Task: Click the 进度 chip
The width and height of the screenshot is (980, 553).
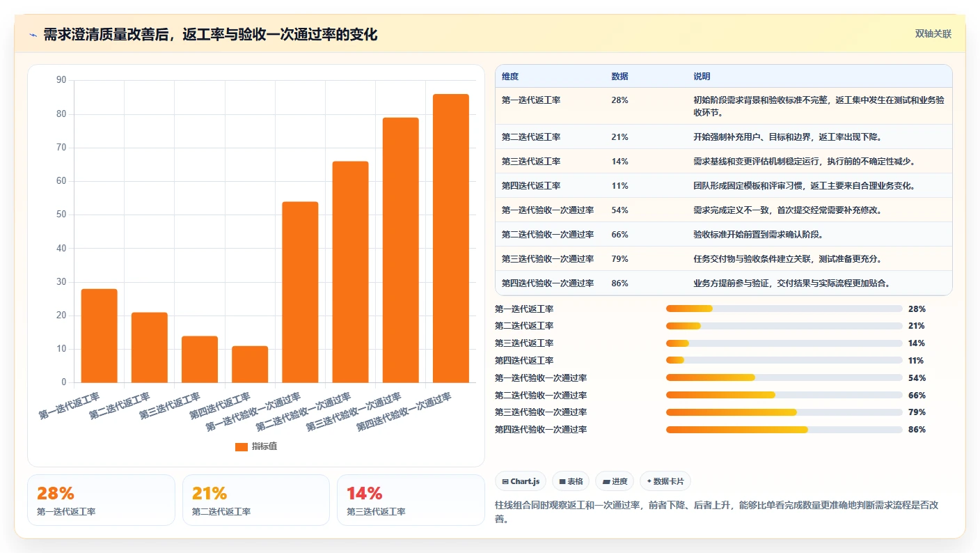Action: pyautogui.click(x=615, y=481)
